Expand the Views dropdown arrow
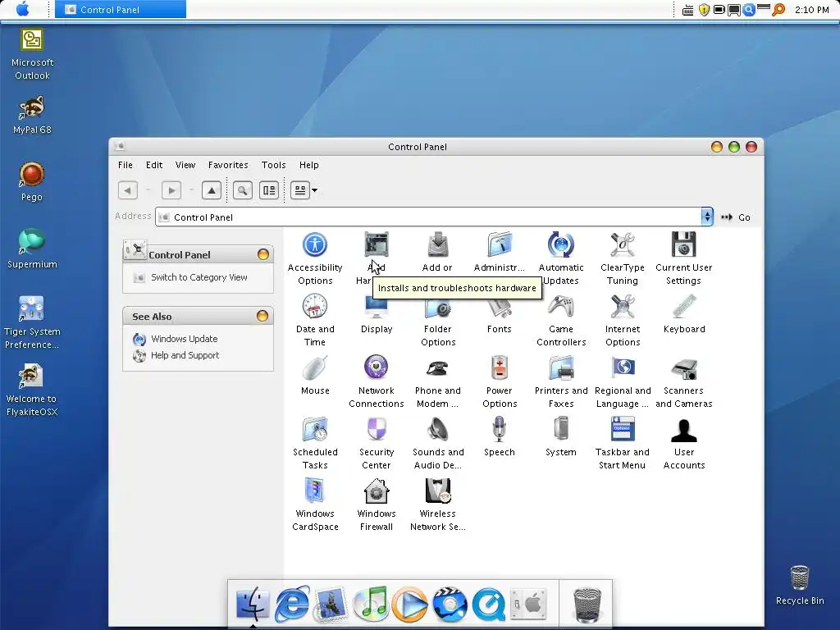The width and height of the screenshot is (840, 630). click(x=314, y=190)
